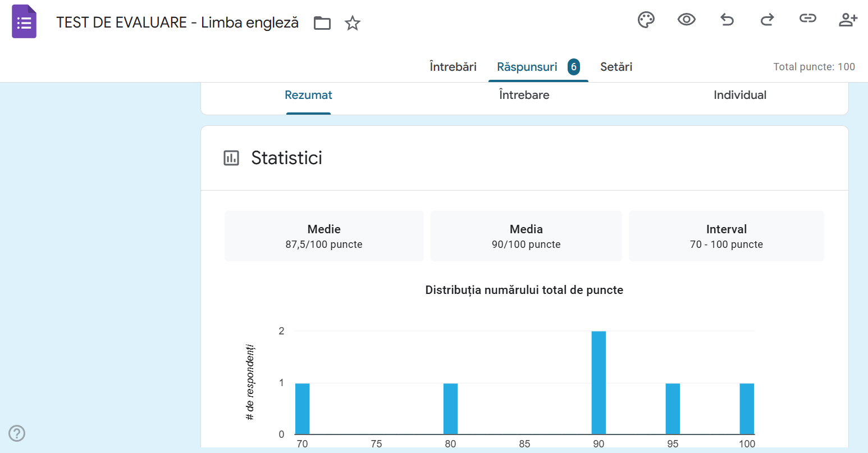Copy the form link with link icon
Screen dimensions: 868x453
coord(807,19)
